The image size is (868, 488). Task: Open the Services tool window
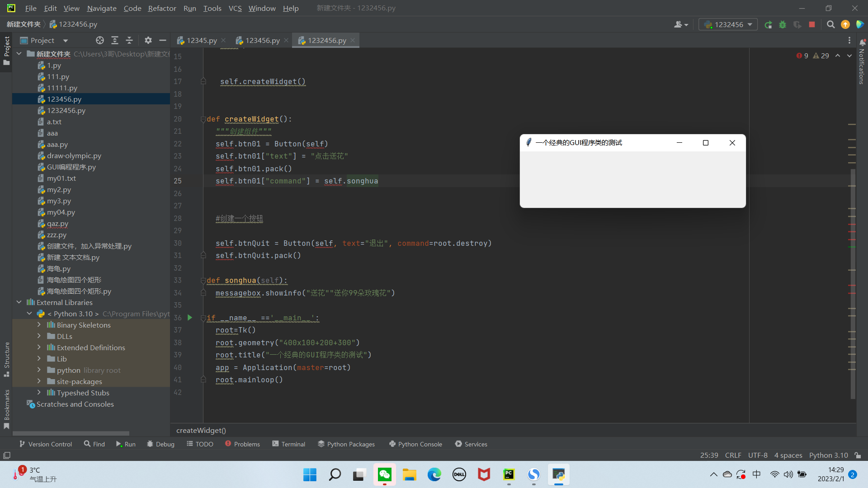click(471, 444)
